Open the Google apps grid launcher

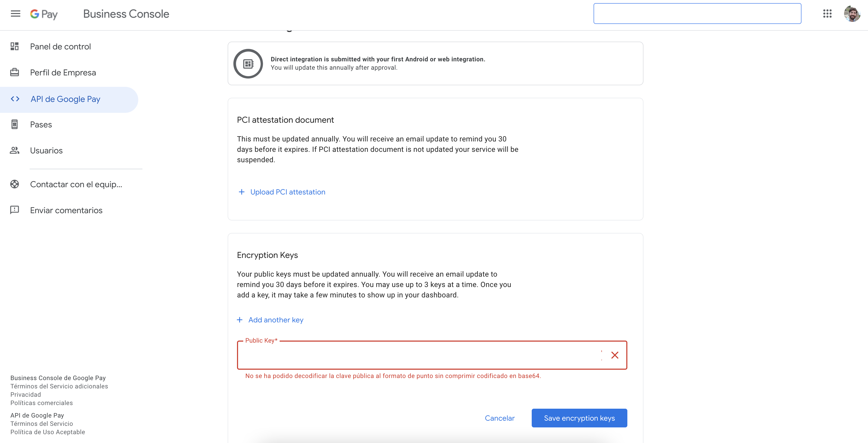(828, 14)
